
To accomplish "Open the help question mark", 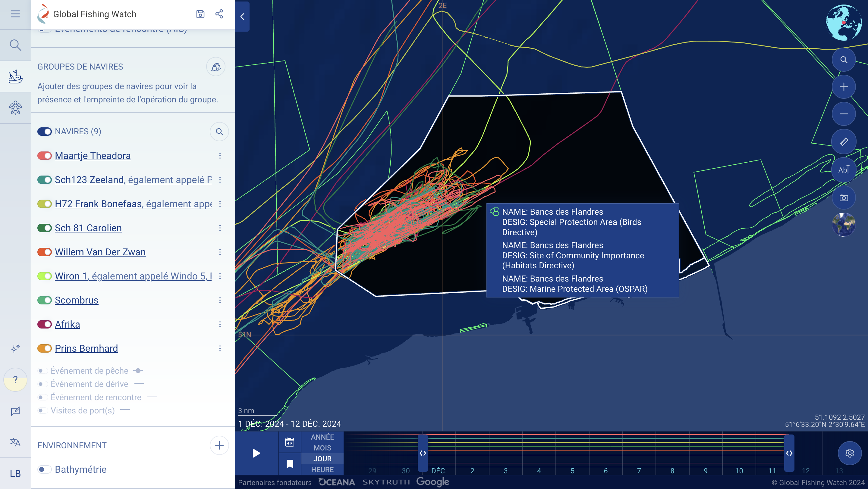I will coord(15,380).
